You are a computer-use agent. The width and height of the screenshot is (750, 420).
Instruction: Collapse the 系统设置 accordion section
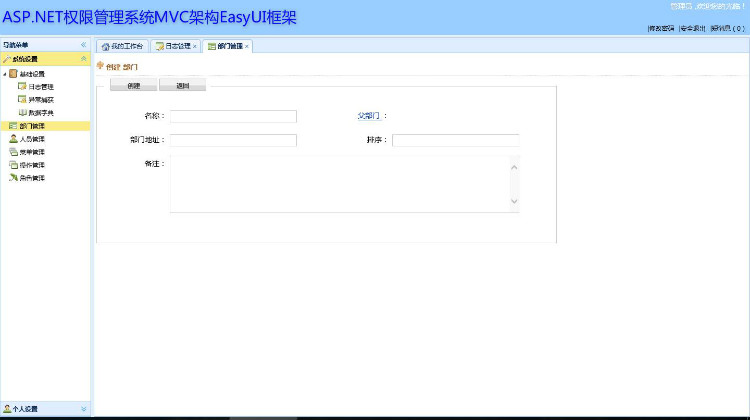83,59
